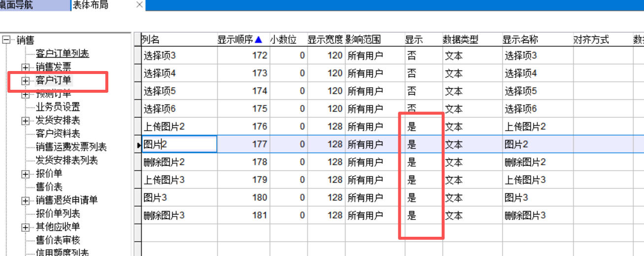Expand the 其他应收单 tree node

pyautogui.click(x=25, y=227)
